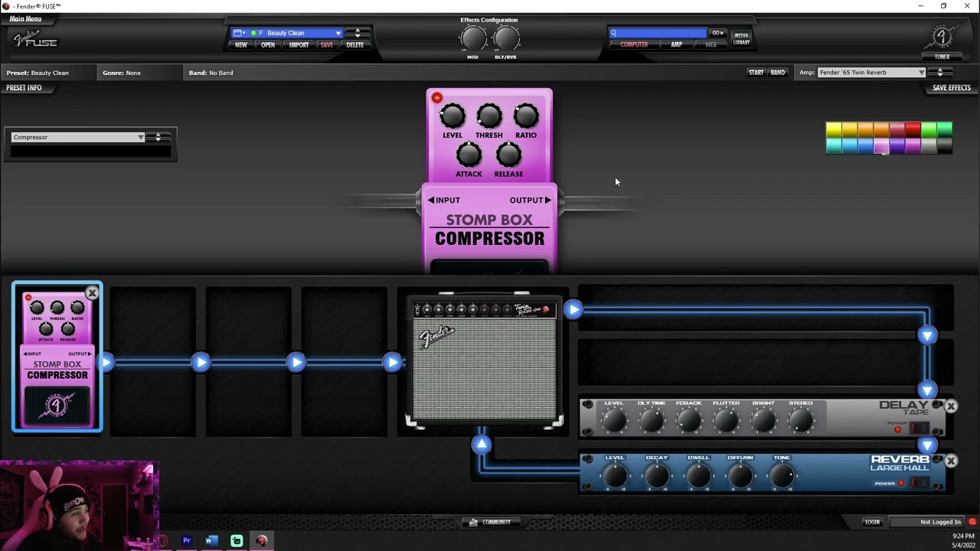Click the TONE knob on the Reverb rack
This screenshot has width=980, height=551.
[782, 476]
